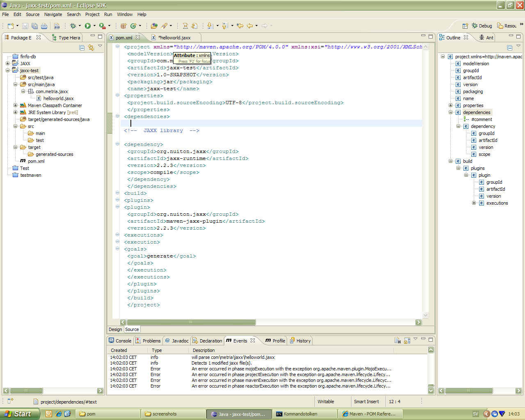Expand the executions node in Outline

pyautogui.click(x=474, y=203)
